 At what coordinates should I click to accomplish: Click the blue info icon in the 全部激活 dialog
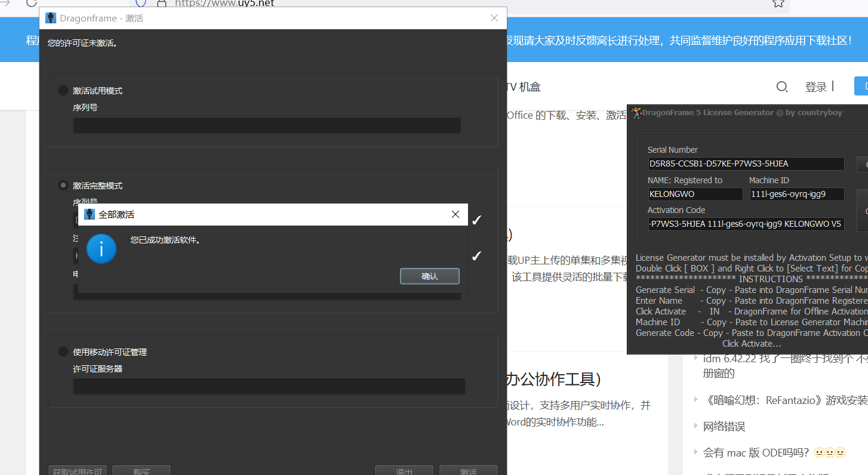click(101, 249)
